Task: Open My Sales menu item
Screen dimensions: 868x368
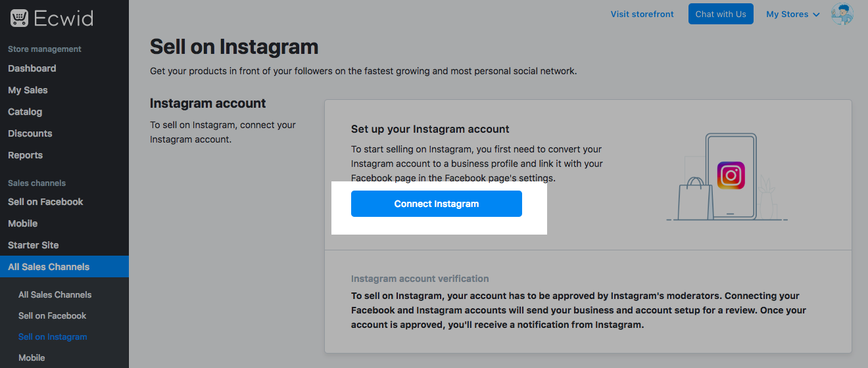Action: click(28, 90)
